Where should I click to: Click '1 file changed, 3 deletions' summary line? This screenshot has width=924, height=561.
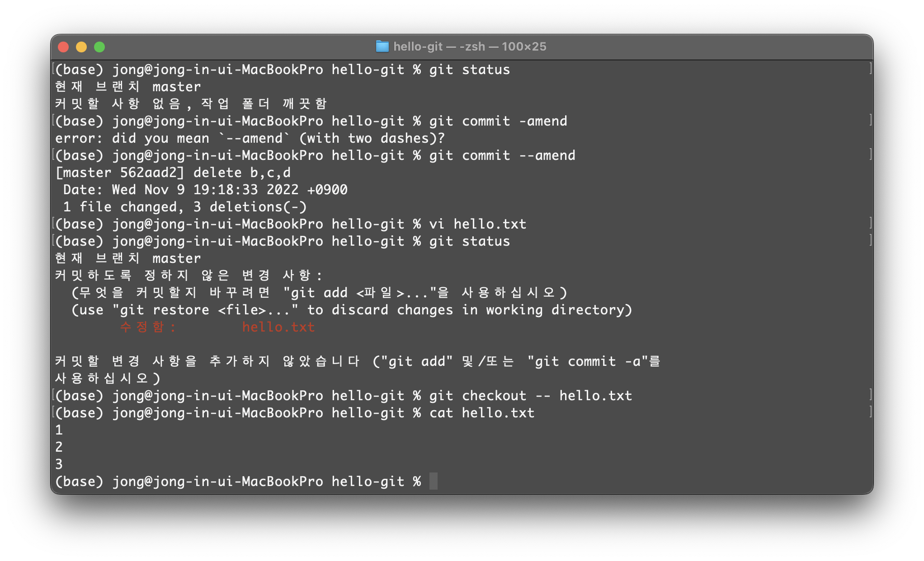pos(185,207)
